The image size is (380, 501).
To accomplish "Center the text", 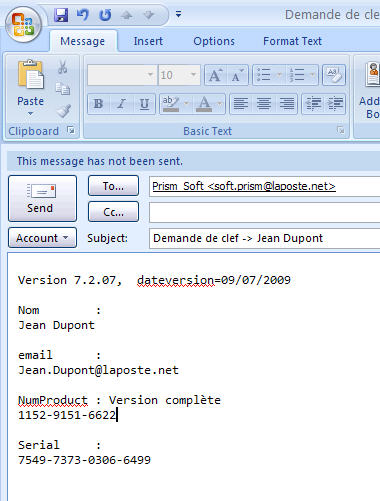I will click(x=264, y=104).
